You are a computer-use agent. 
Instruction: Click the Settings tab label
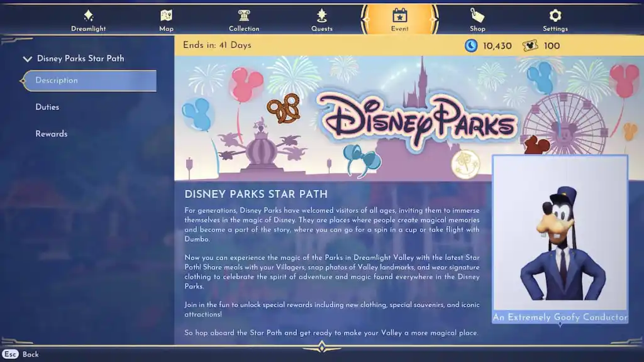click(555, 29)
